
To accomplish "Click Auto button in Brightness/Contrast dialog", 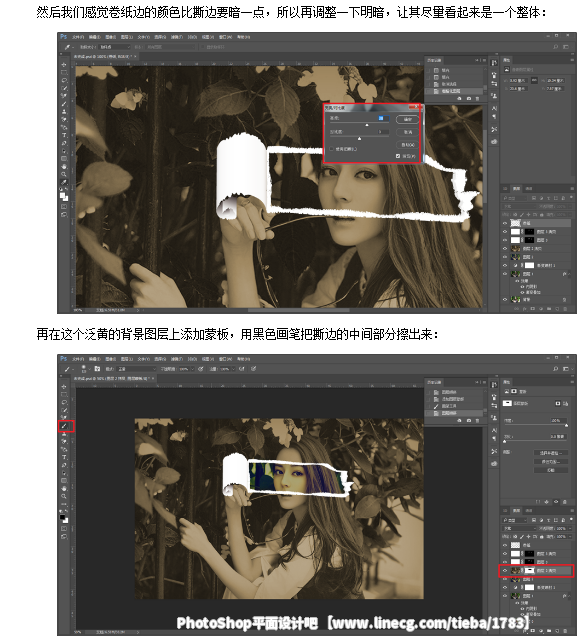I will coord(407,145).
